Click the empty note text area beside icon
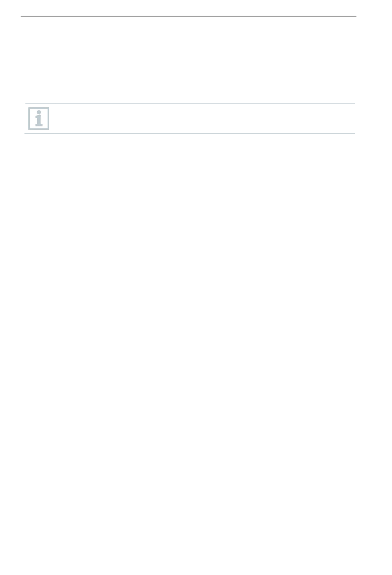The height and width of the screenshot is (575, 392). pyautogui.click(x=202, y=119)
